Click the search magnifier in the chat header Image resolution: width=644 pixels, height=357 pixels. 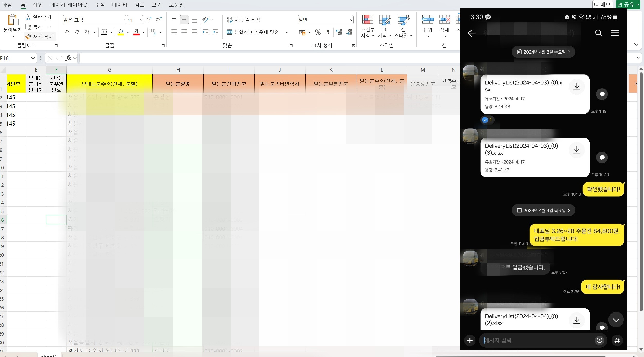click(x=598, y=33)
